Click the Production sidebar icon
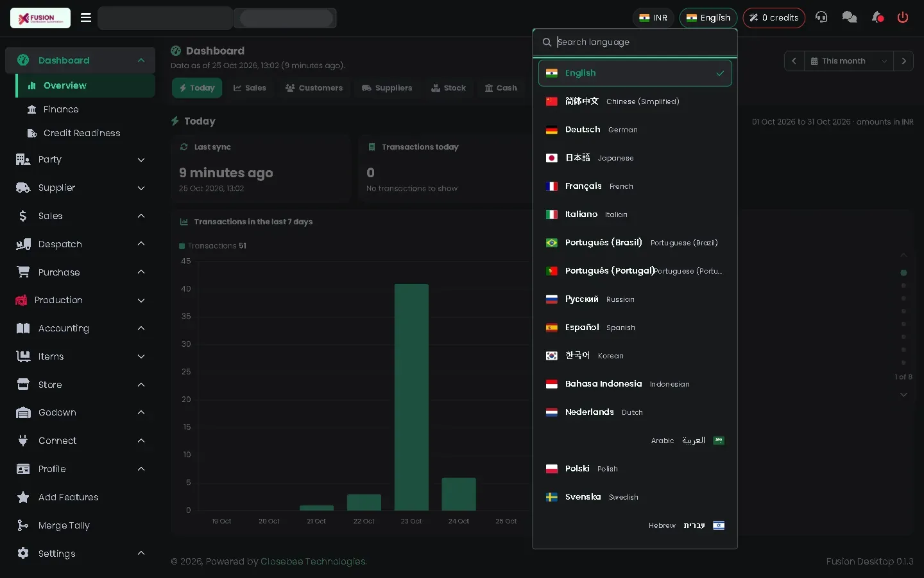This screenshot has height=578, width=924. 21,300
